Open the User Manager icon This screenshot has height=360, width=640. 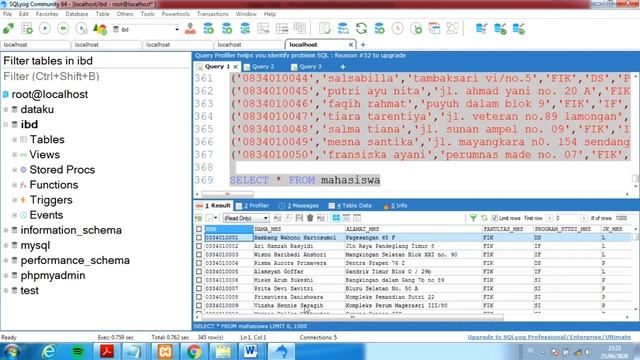coord(190,29)
